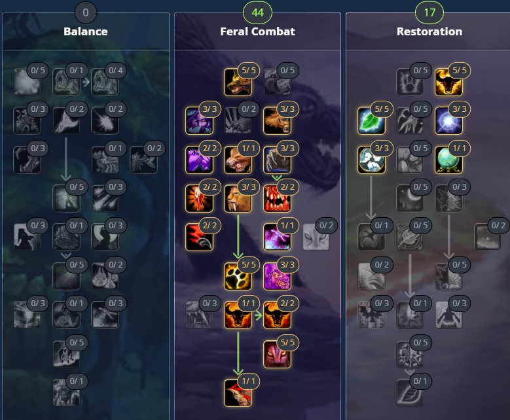Click the Heart of the Wild paw icon
The height and width of the screenshot is (420, 510).
(238, 276)
